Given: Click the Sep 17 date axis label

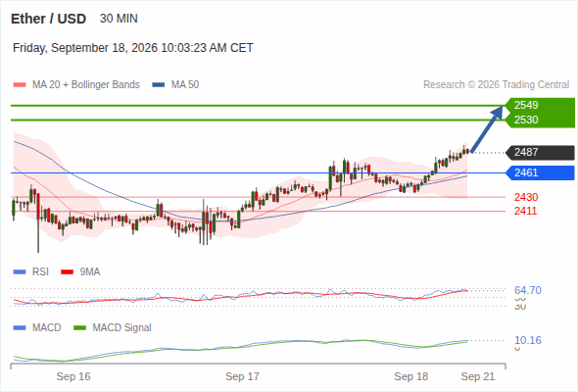Looking at the screenshot, I should tap(242, 376).
